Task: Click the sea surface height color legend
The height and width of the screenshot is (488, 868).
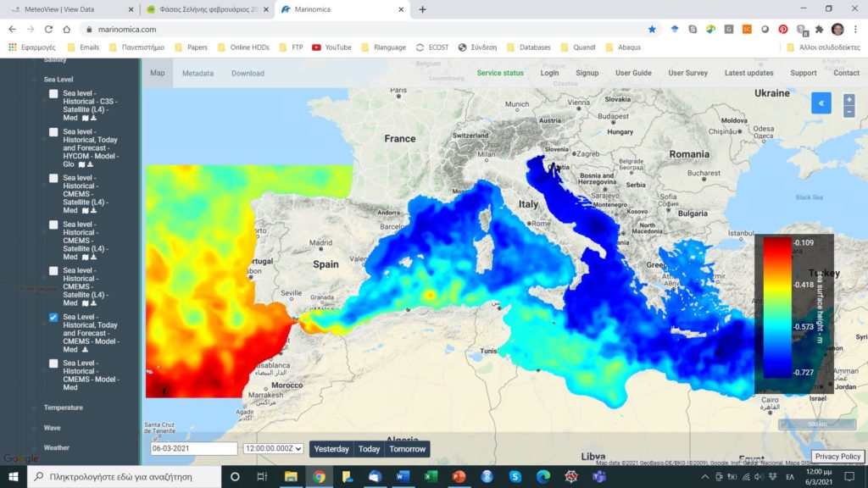Action: click(x=793, y=313)
